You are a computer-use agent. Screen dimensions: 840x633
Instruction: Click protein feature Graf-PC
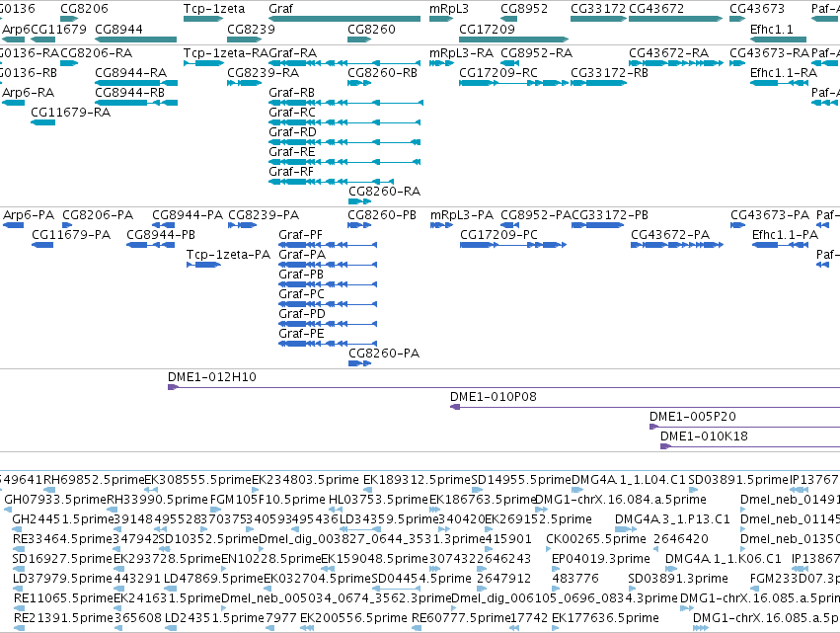pyautogui.click(x=328, y=304)
